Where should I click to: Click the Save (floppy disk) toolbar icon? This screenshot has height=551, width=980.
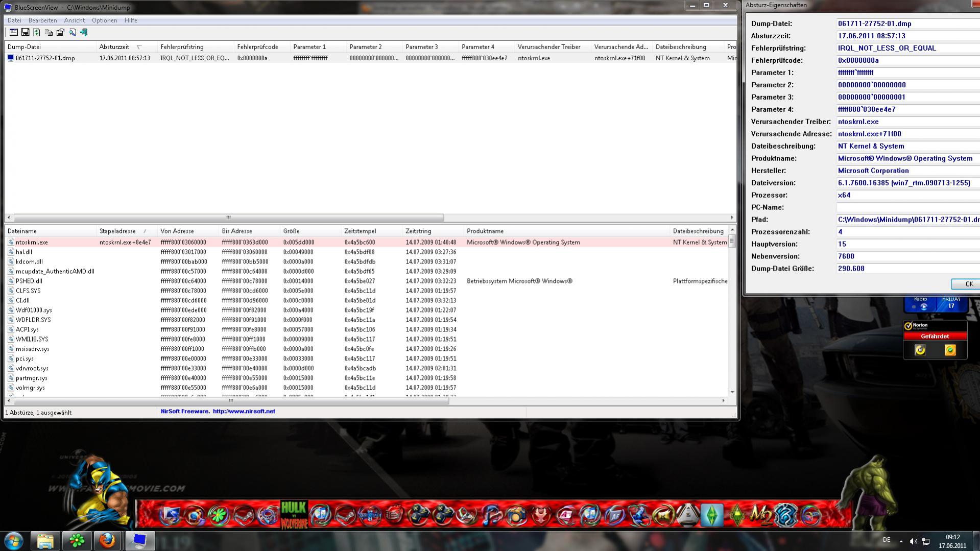click(x=25, y=32)
